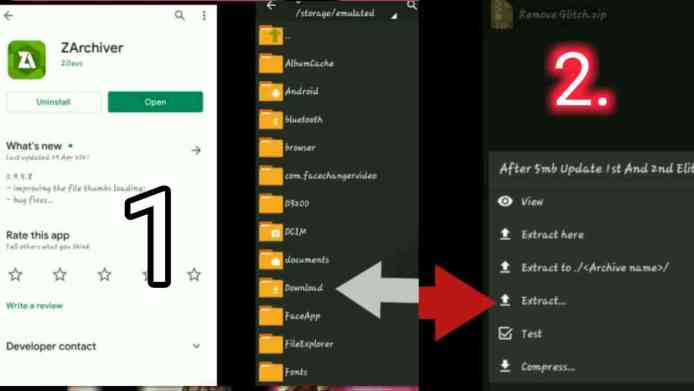This screenshot has width=694, height=391.
Task: Tap the Remove Glitch.zip archive file
Action: [549, 15]
